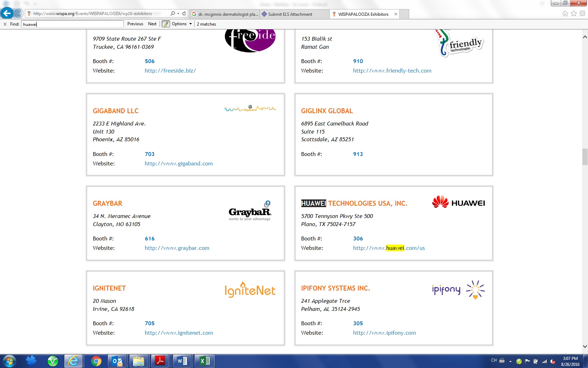Click the GIGABAND LLC heading
This screenshot has height=368, width=588.
115,111
